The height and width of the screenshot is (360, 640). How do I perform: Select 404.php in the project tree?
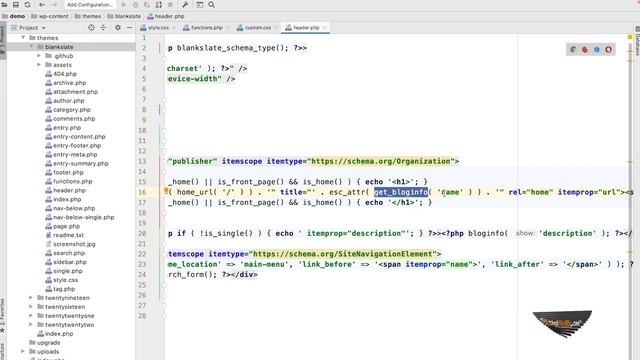[61, 73]
